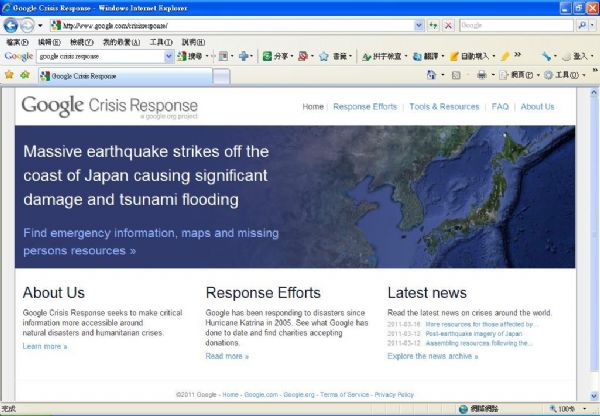Click the browser Forward arrow button
The image size is (600, 416).
pos(27,26)
